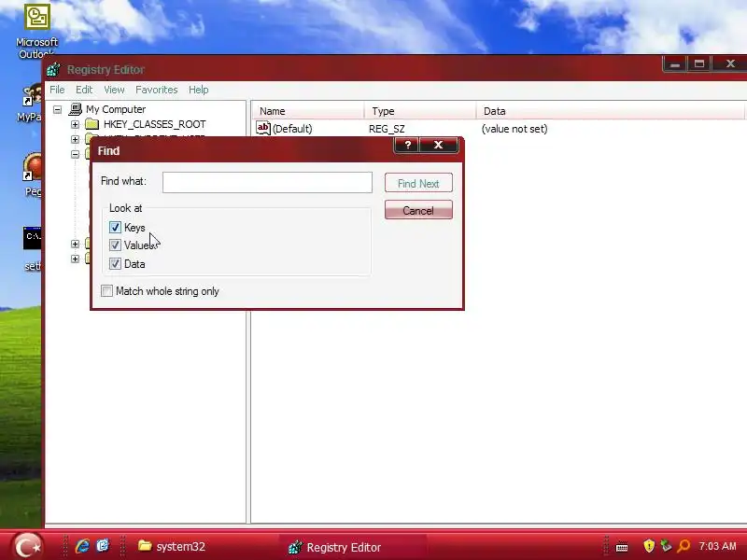Image resolution: width=747 pixels, height=560 pixels.
Task: Click the quick launch icon beside Internet Explorer
Action: (x=103, y=546)
